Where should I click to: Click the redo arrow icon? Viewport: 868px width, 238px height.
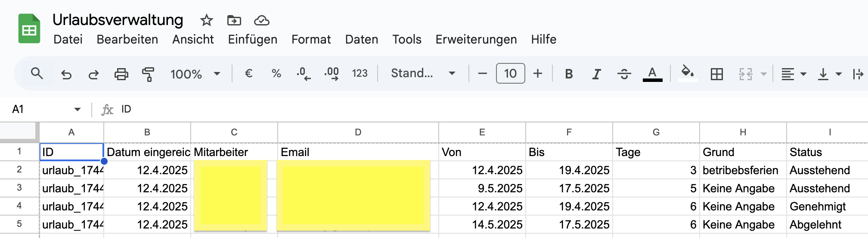click(93, 74)
